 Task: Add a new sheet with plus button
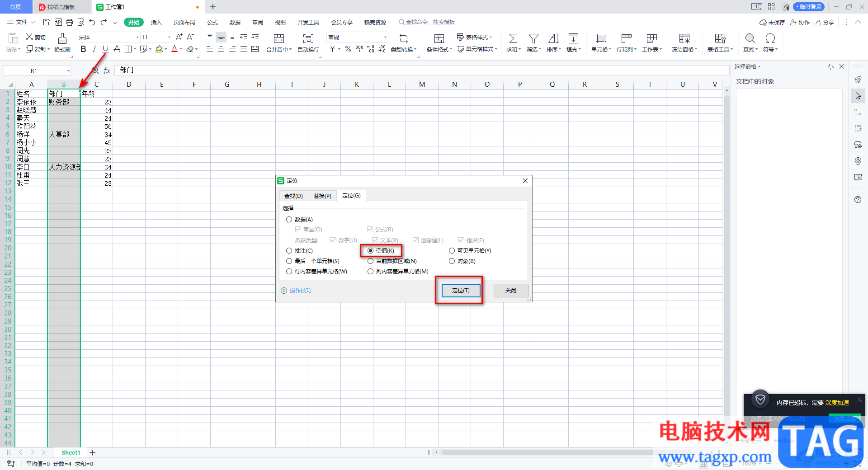tap(92, 452)
